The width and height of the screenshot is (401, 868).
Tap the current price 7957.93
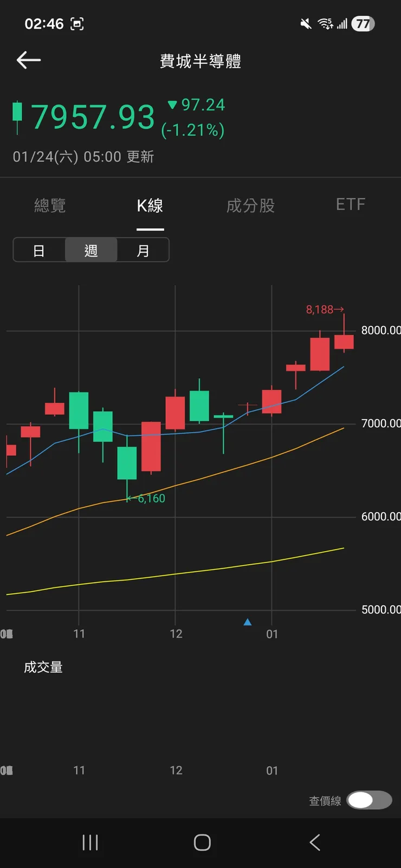93,117
